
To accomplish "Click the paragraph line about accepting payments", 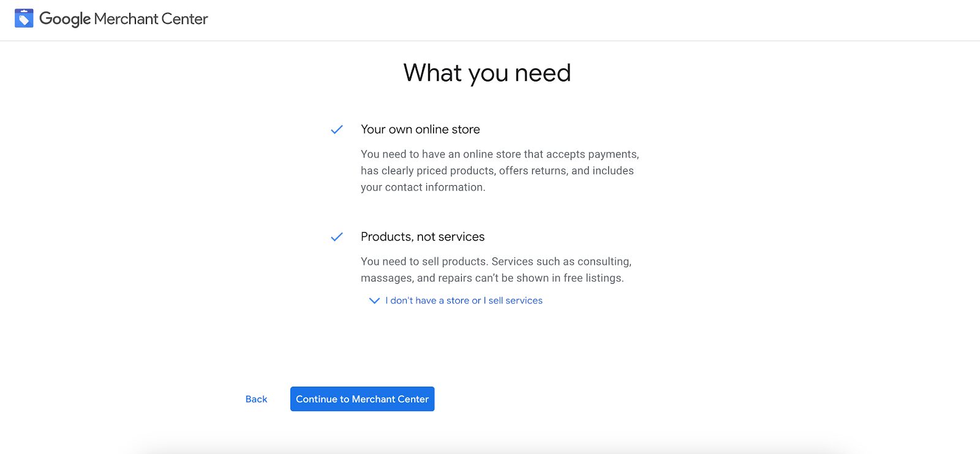I will pos(499,154).
